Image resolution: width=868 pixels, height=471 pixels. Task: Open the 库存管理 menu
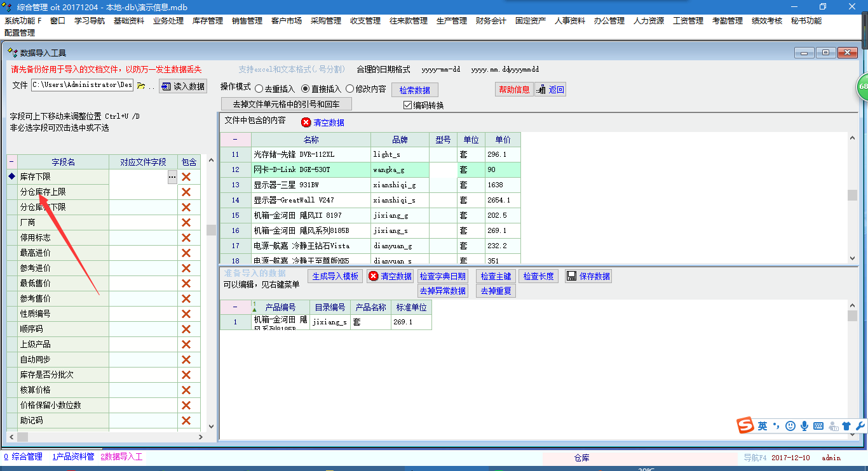[208, 21]
